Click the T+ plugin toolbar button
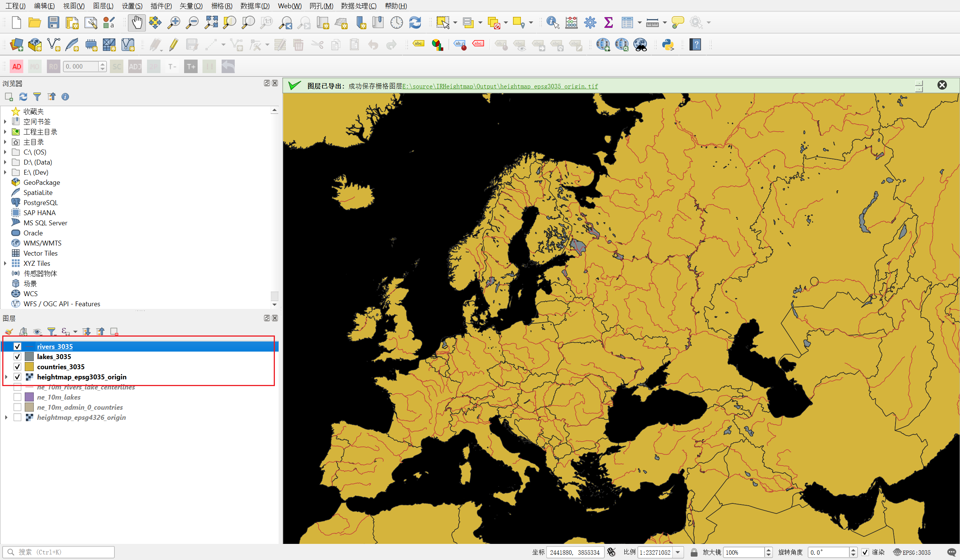 click(191, 67)
